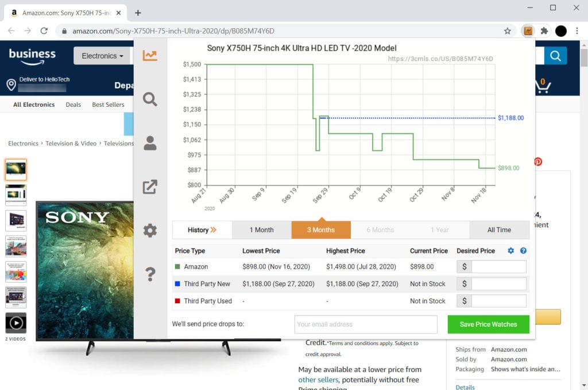This screenshot has width=588, height=390.
Task: Switch to the 3 Months tab
Action: click(x=321, y=230)
